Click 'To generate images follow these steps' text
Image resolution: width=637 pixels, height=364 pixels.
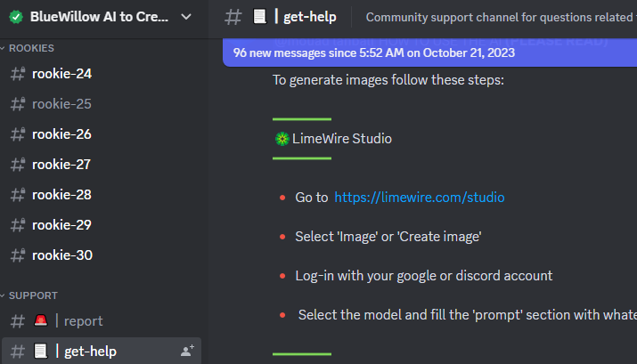388,80
